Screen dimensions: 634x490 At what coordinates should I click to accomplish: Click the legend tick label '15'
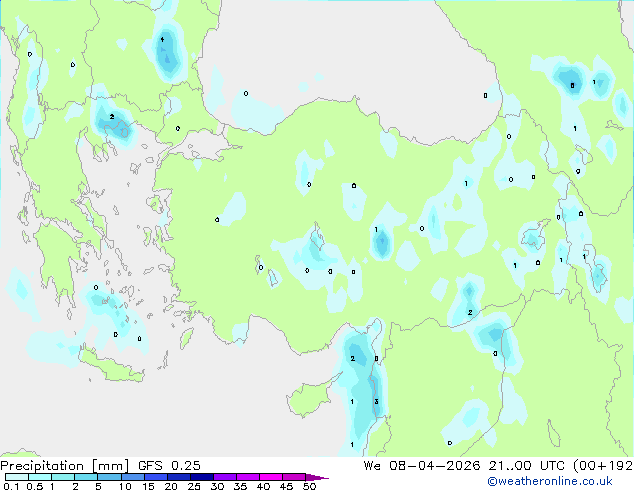coord(148,486)
